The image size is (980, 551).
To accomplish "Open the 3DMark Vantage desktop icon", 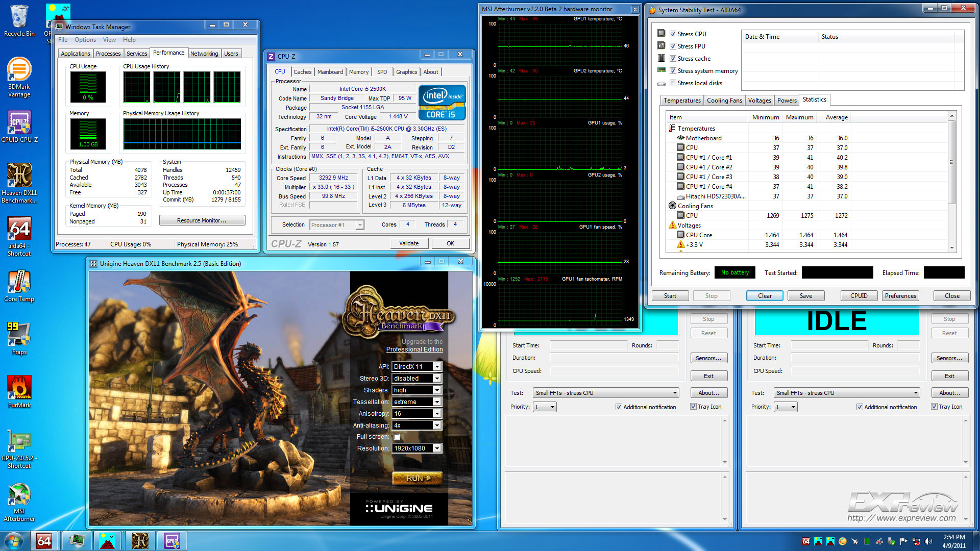I will click(19, 77).
